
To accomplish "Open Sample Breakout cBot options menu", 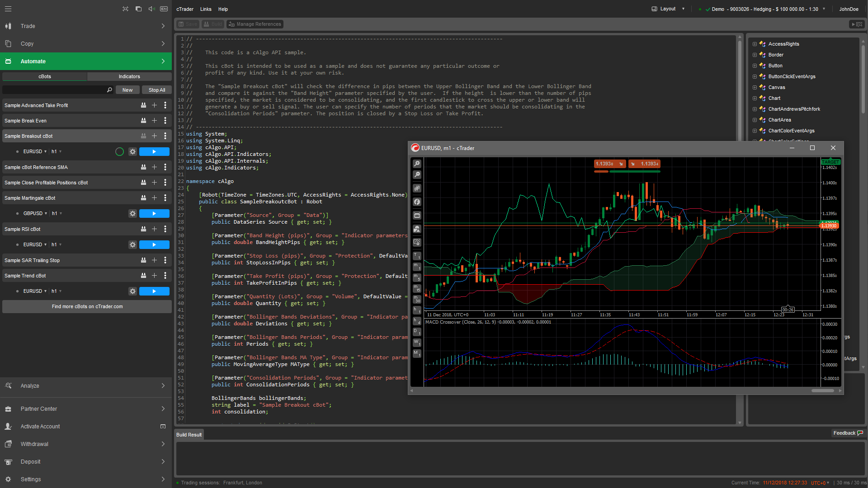I will point(165,136).
